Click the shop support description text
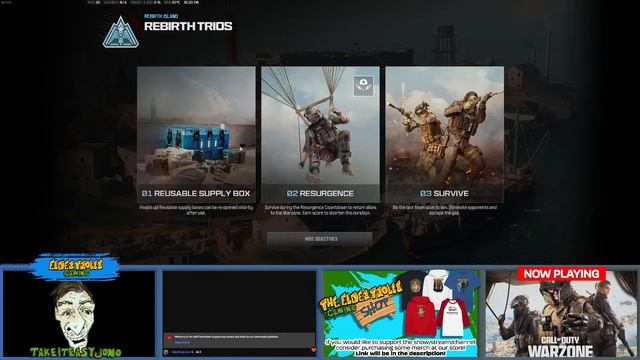The width and height of the screenshot is (640, 360). (400, 347)
